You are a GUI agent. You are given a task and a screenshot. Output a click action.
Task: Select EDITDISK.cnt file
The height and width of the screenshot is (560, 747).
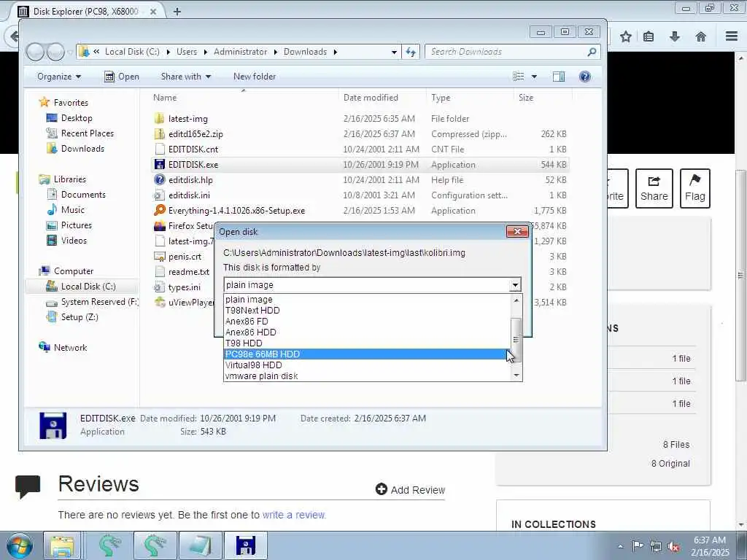click(193, 149)
